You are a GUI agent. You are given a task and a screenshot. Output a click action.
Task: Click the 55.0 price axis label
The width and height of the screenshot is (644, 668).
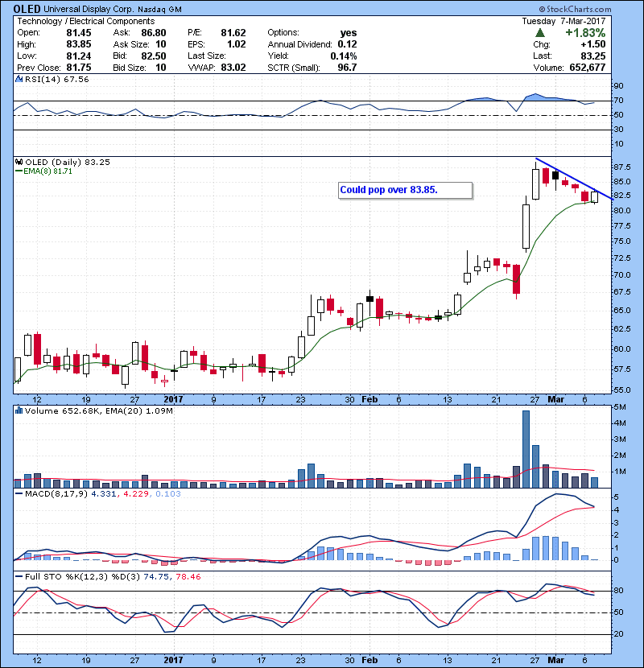coord(623,390)
